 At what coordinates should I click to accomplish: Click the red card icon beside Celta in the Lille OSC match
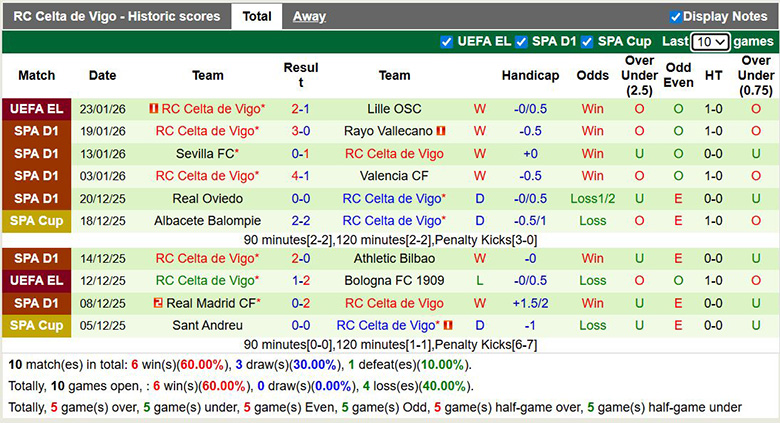154,109
